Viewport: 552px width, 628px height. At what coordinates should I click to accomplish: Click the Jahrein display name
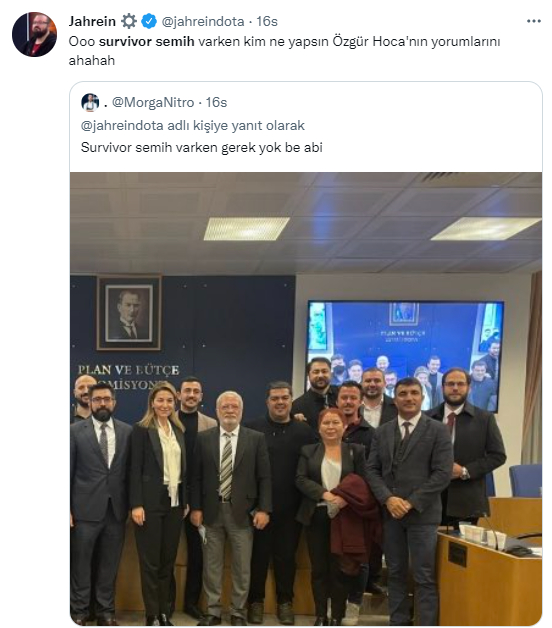[92, 21]
